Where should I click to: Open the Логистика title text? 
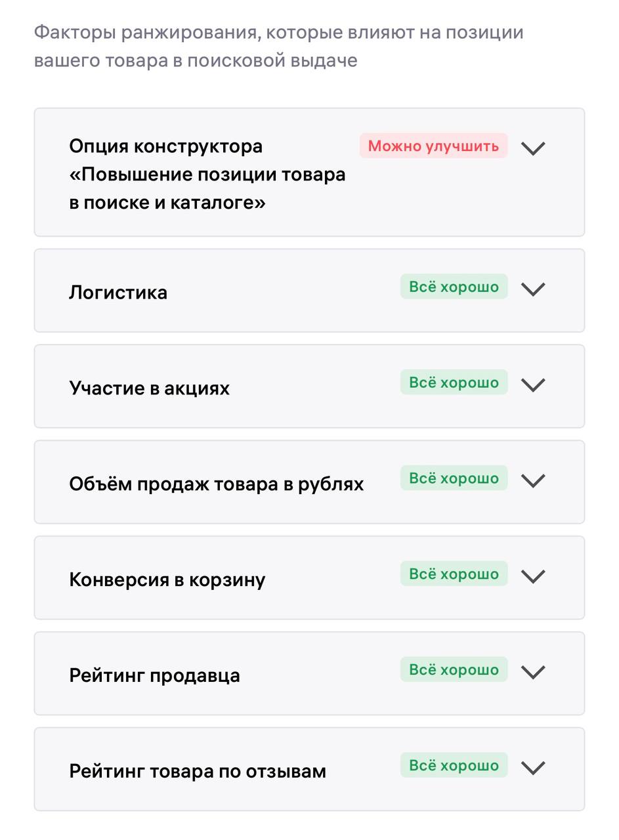tap(118, 292)
